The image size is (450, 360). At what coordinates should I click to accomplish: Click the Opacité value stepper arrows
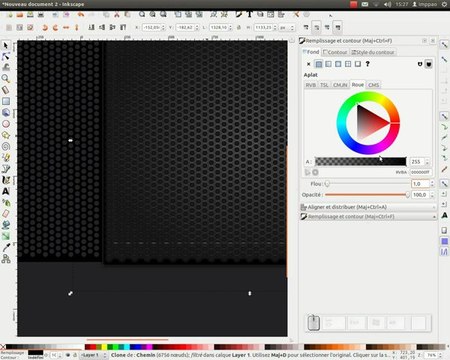[432, 195]
